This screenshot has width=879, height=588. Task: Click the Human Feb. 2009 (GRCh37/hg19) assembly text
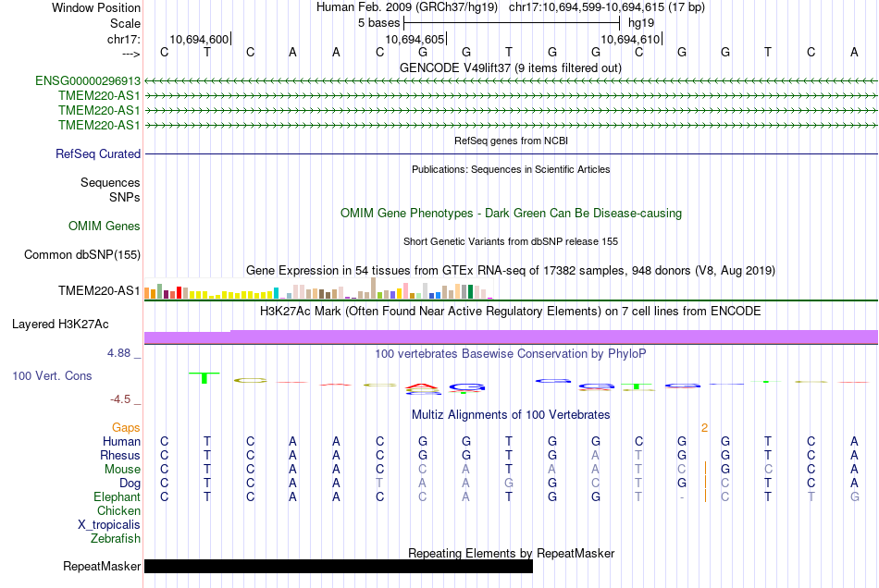tap(407, 7)
